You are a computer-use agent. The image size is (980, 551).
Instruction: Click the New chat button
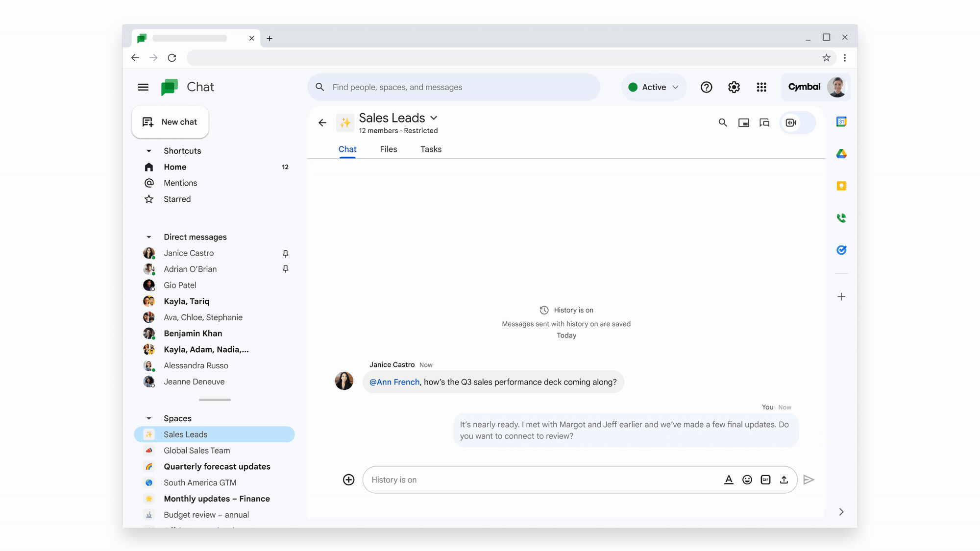point(170,121)
